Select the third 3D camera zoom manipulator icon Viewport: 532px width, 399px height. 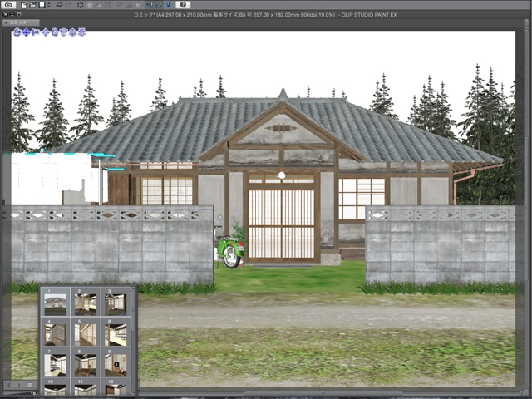(35, 32)
